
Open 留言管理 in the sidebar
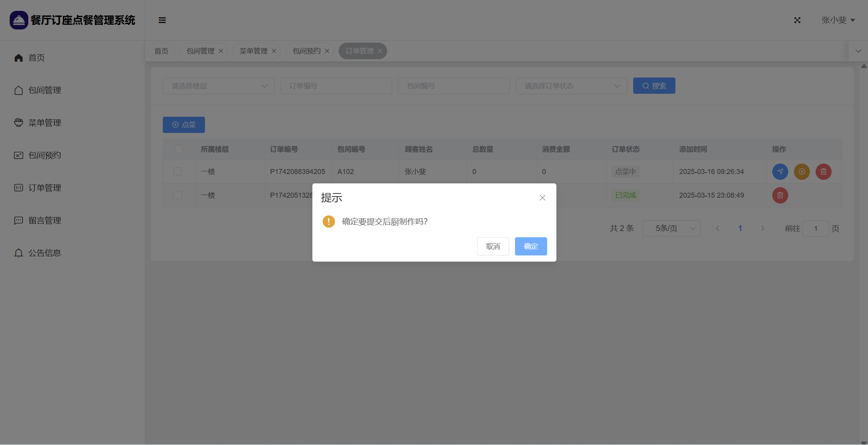tap(45, 220)
